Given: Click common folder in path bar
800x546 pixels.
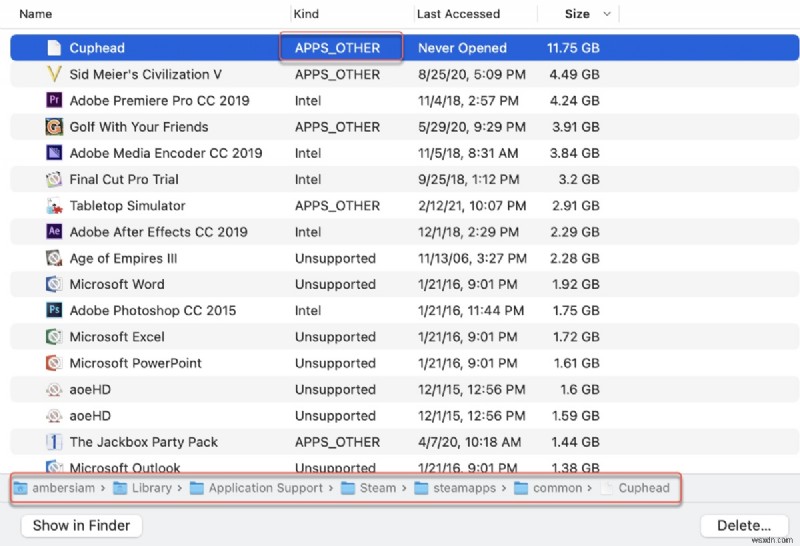Looking at the screenshot, I should [x=548, y=488].
